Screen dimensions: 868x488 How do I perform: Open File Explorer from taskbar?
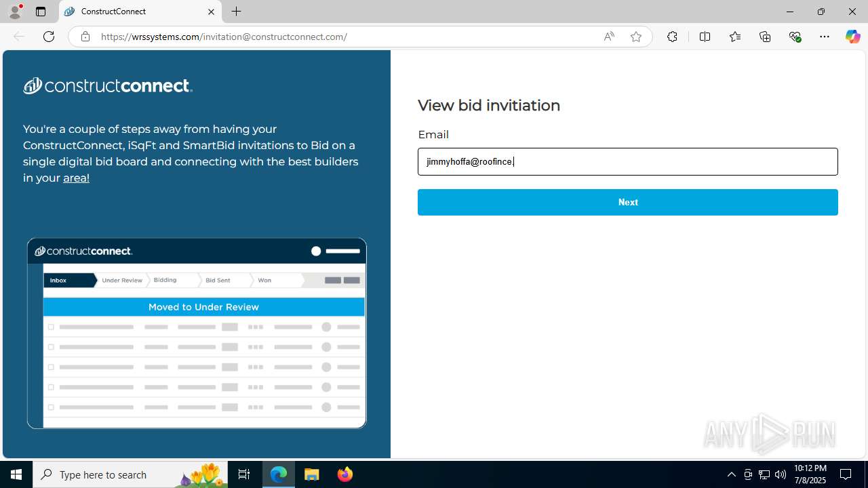point(312,474)
